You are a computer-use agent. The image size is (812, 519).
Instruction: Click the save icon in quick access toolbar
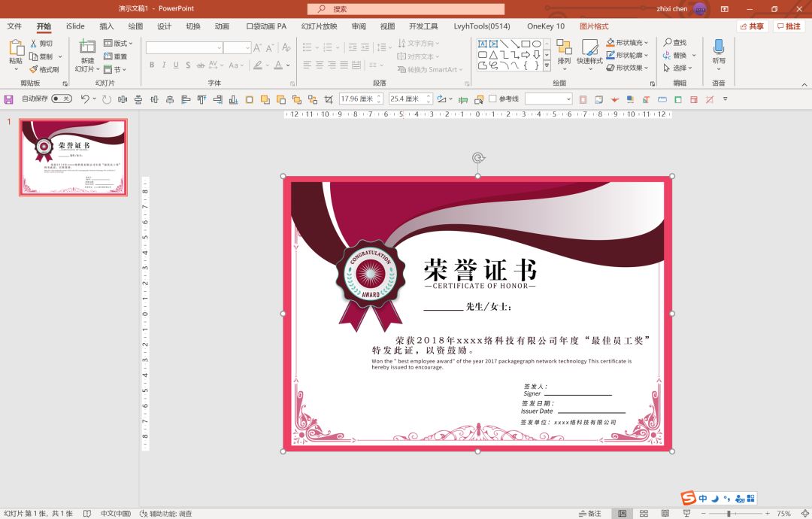8,99
